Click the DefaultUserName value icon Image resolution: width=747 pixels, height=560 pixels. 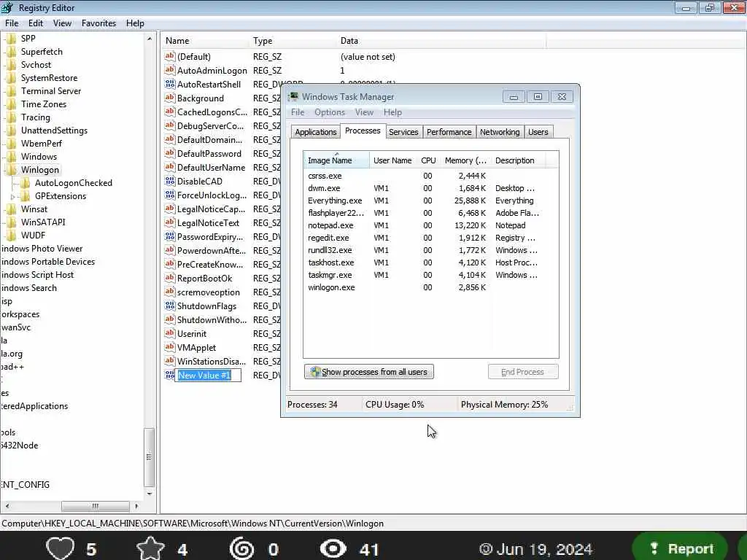click(169, 167)
